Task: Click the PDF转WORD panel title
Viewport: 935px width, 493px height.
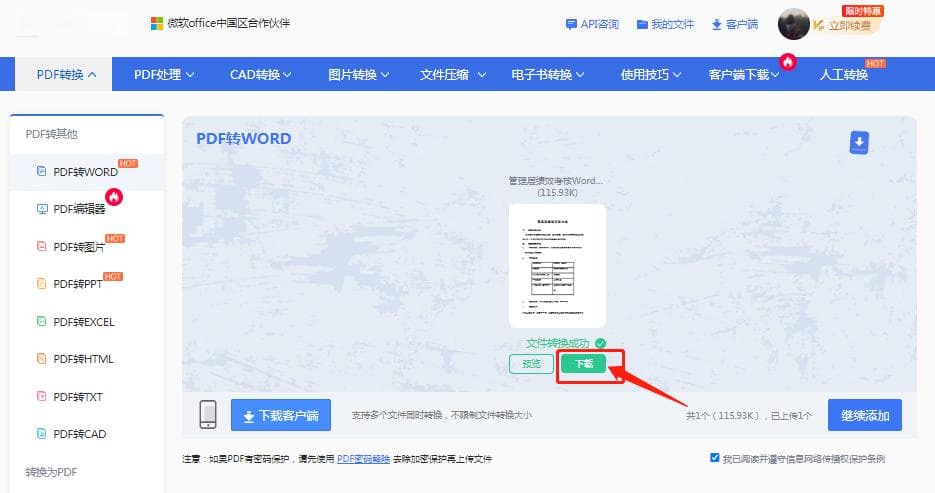Action: pos(243,138)
